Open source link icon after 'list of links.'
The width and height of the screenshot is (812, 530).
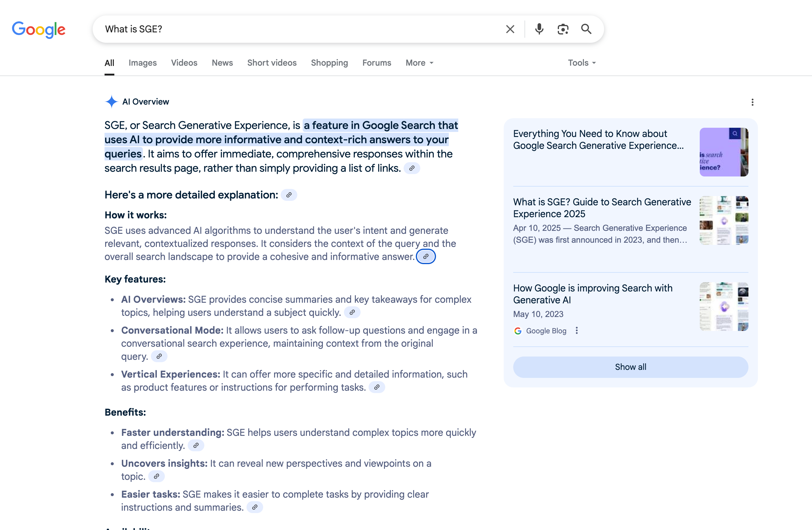point(412,168)
